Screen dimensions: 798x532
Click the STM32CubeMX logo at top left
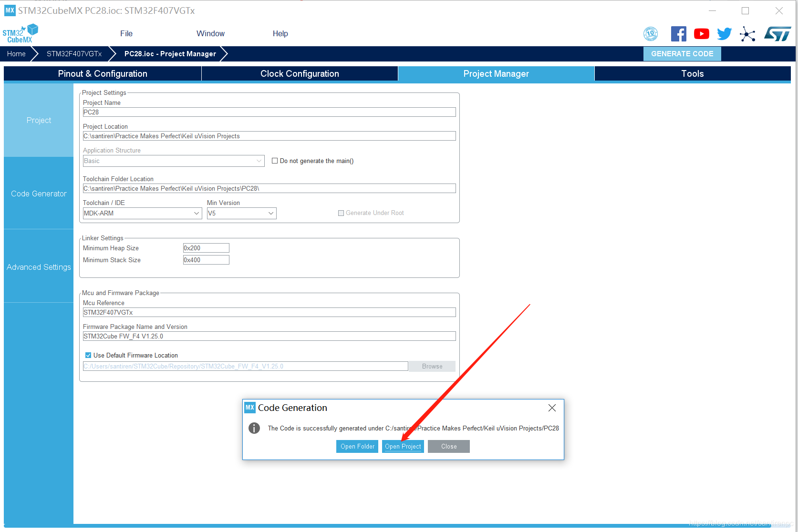pos(20,32)
